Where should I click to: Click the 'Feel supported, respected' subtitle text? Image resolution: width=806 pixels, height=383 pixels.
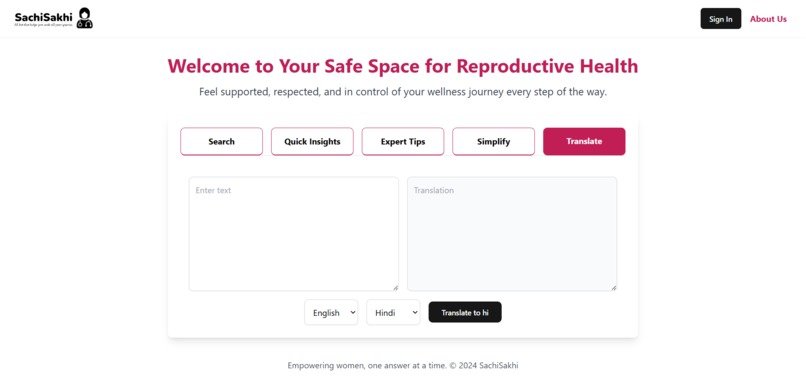[x=403, y=93]
